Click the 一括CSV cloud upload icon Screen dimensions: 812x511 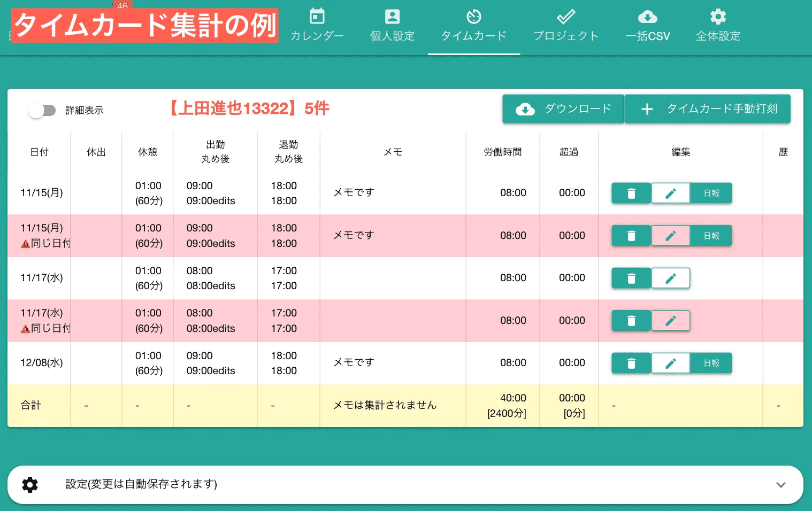pyautogui.click(x=648, y=17)
